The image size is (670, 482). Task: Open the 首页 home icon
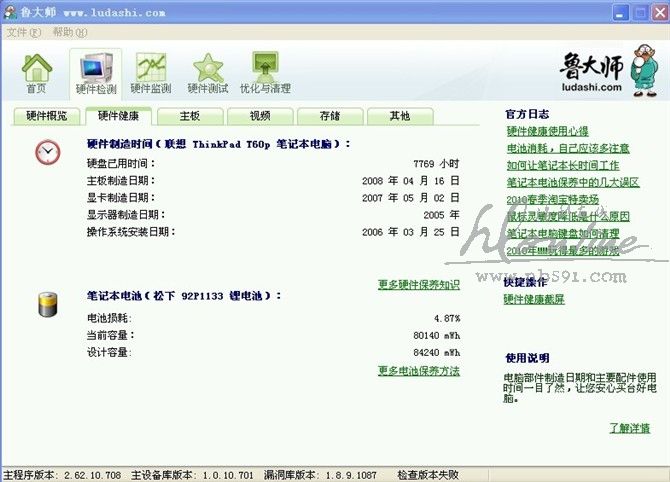(x=37, y=73)
